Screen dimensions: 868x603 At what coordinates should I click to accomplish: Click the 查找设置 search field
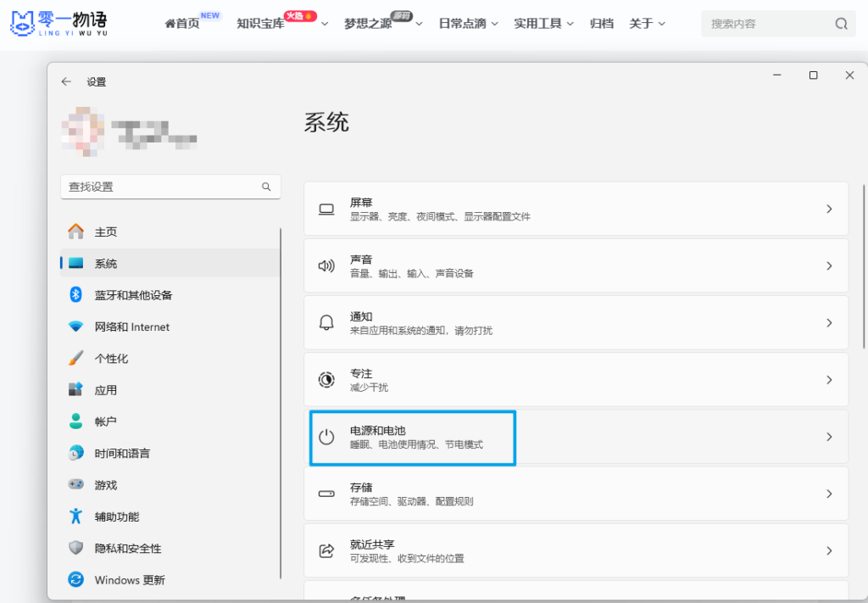pyautogui.click(x=161, y=187)
